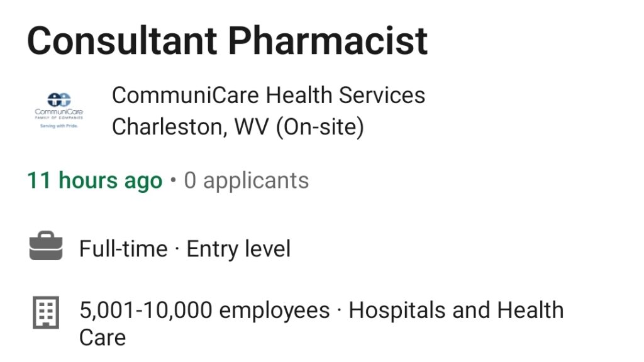Click the word Services in company name
This screenshot has height=362, width=644.
point(382,96)
